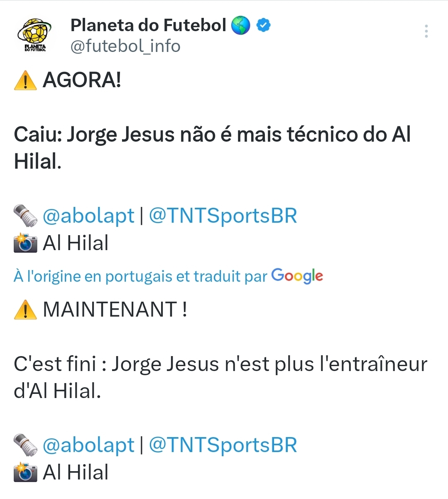Click the Planeta do Futebol display name

(x=148, y=25)
